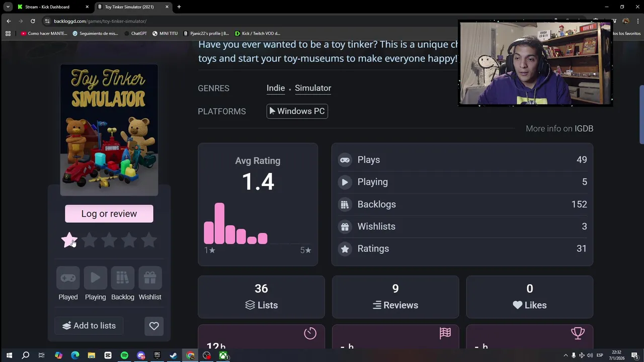Image resolution: width=644 pixels, height=362 pixels.
Task: Rate the game one star
Action: (69, 240)
